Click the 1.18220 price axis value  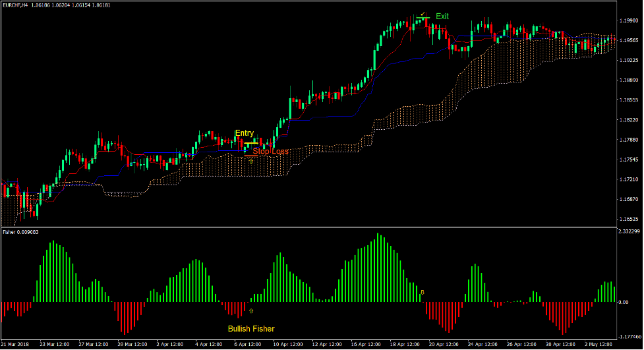(628, 120)
